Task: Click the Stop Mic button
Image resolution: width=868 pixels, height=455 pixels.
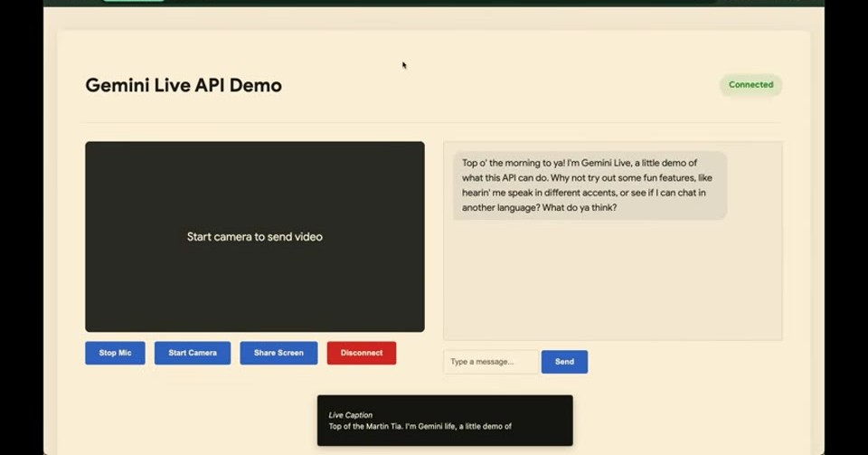Action: tap(115, 353)
